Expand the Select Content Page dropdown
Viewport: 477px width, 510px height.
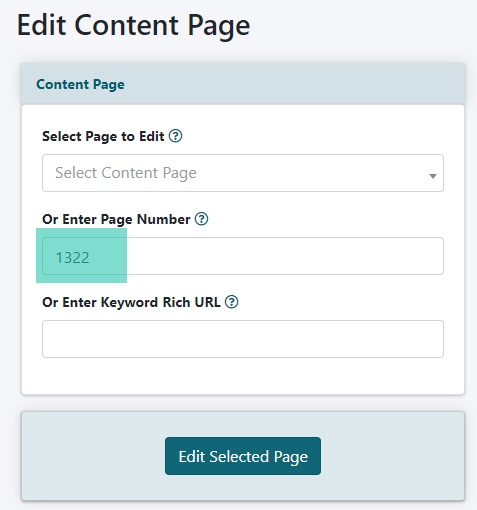243,173
